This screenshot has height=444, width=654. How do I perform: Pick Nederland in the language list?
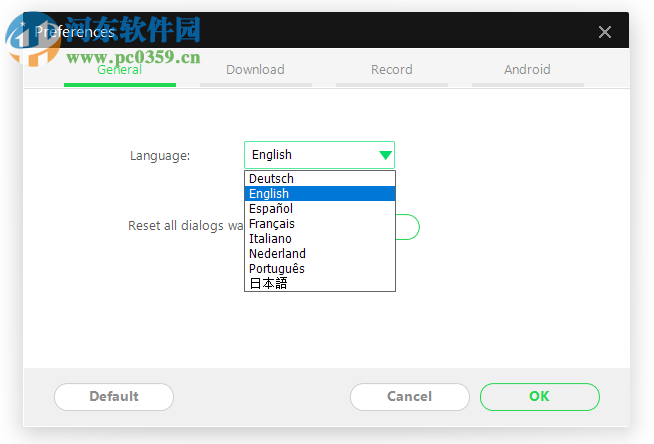[320, 253]
